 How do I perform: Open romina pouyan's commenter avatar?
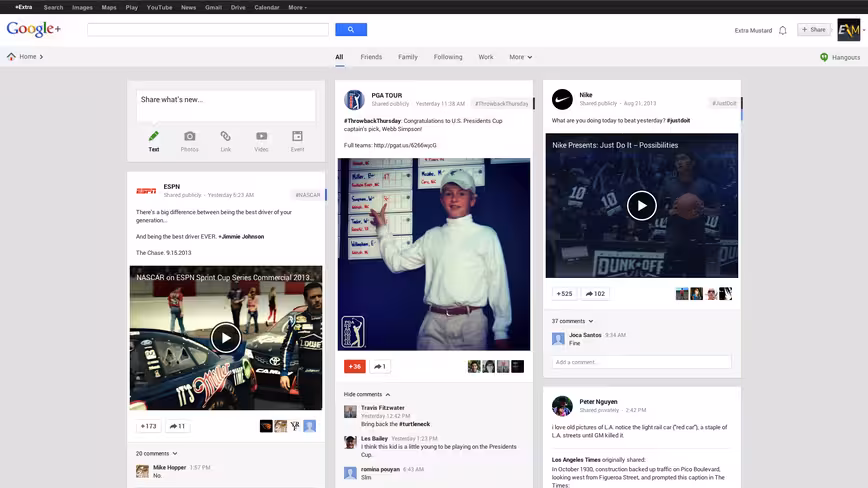pos(350,473)
